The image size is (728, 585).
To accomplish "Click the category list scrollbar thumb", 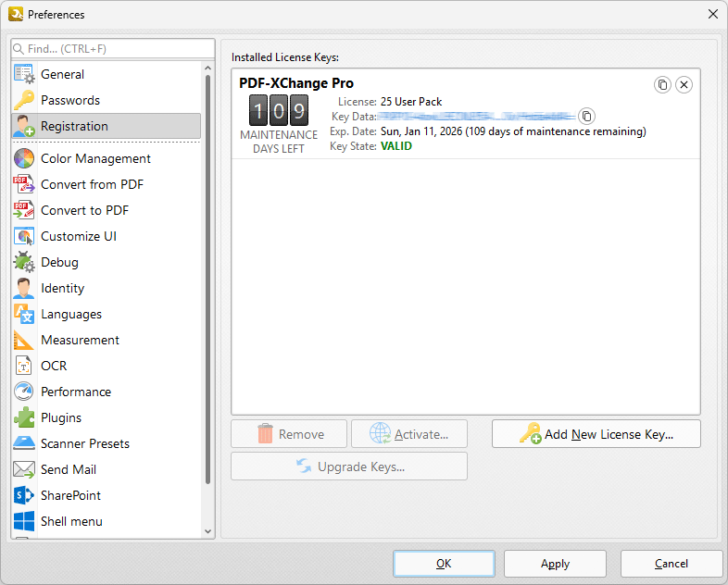I will tap(208, 280).
